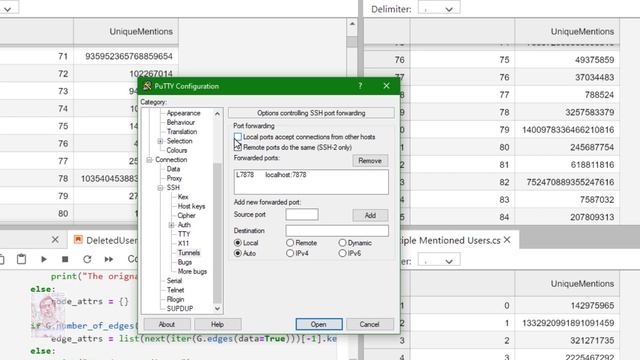Stop kernel execution with the square icon
This screenshot has height=360, width=640.
pyautogui.click(x=65, y=259)
